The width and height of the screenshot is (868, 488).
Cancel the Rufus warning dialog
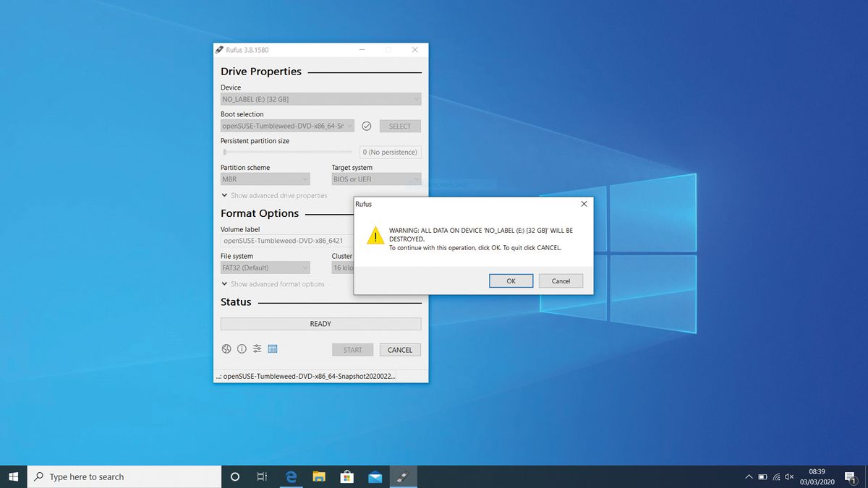[561, 281]
